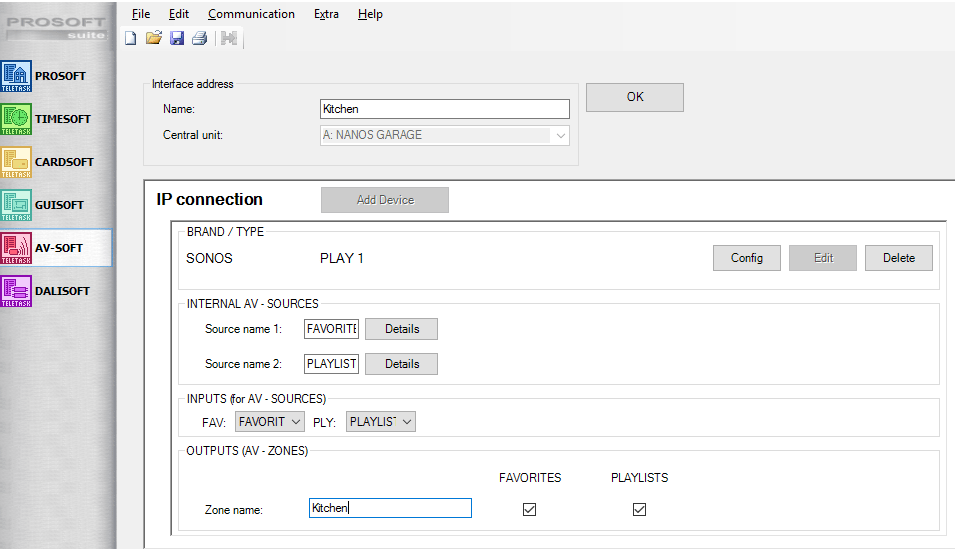Open the Extra menu
Viewport: 955px width, 549px height.
click(326, 14)
